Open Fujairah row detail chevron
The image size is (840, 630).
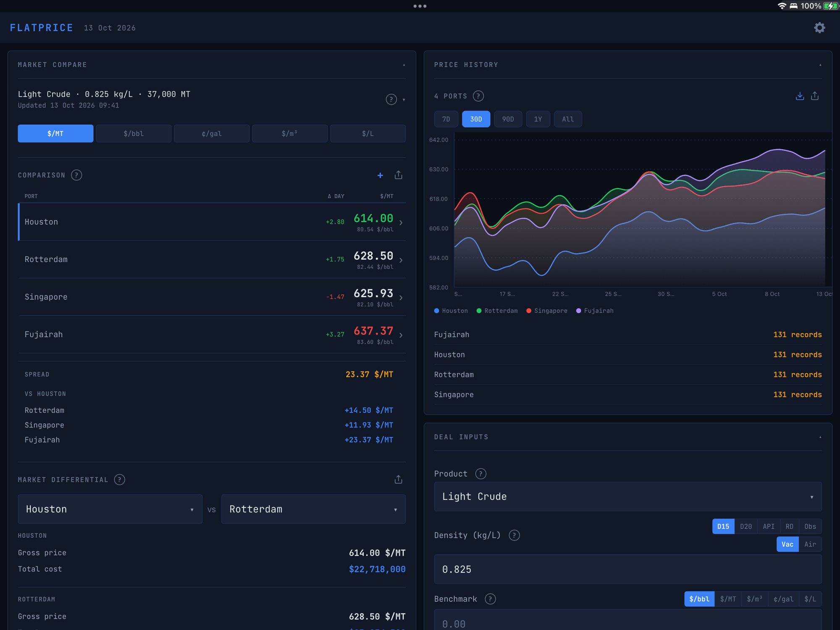tap(401, 335)
